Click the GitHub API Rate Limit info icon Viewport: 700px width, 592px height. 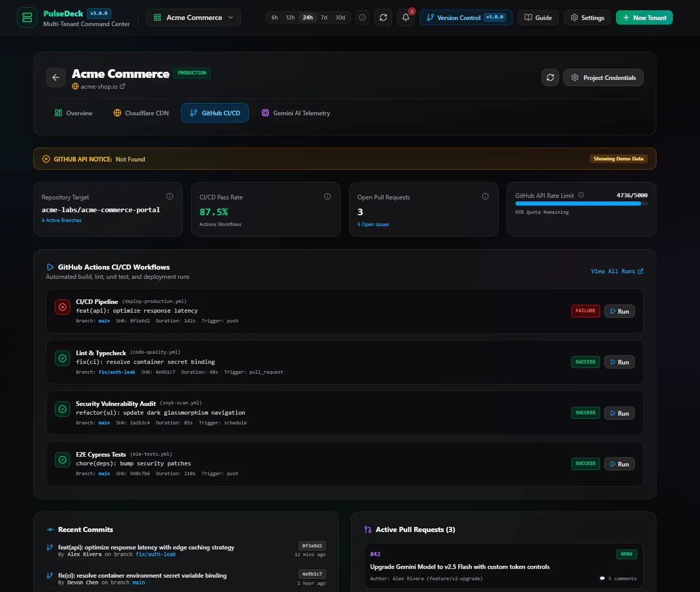[581, 195]
